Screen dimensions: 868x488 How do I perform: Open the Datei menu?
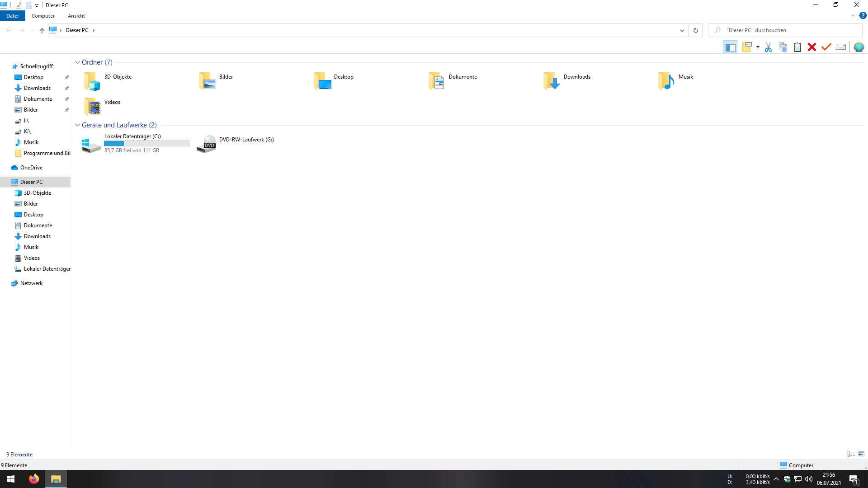[12, 16]
